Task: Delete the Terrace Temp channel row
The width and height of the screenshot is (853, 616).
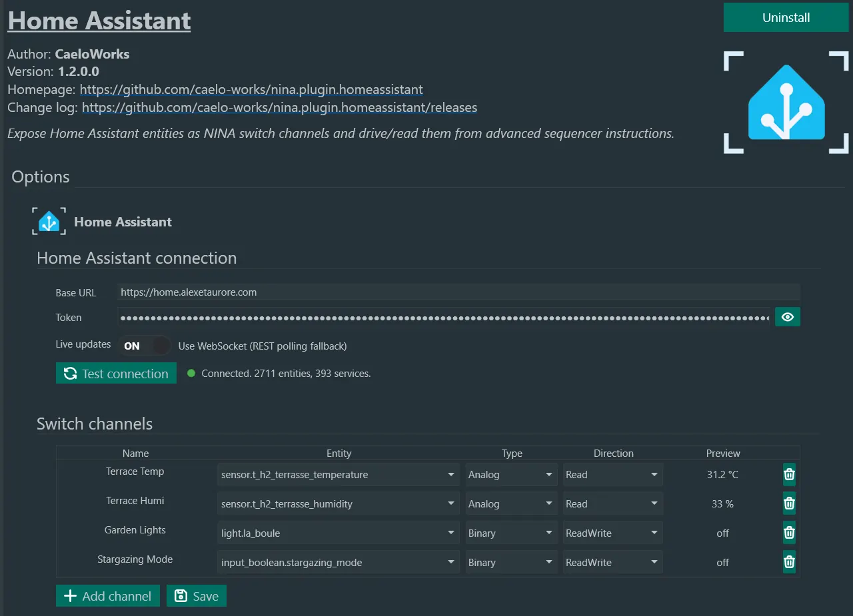Action: tap(789, 475)
